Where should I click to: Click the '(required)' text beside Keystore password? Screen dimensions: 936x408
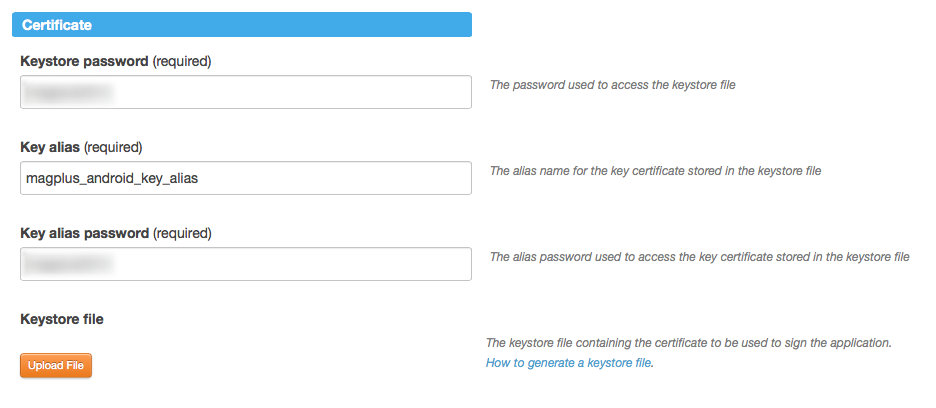pyautogui.click(x=181, y=61)
